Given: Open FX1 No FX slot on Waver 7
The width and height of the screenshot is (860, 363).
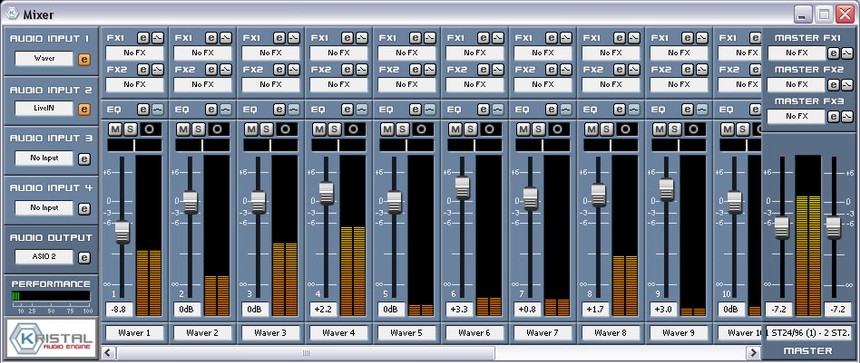Looking at the screenshot, I should point(542,53).
